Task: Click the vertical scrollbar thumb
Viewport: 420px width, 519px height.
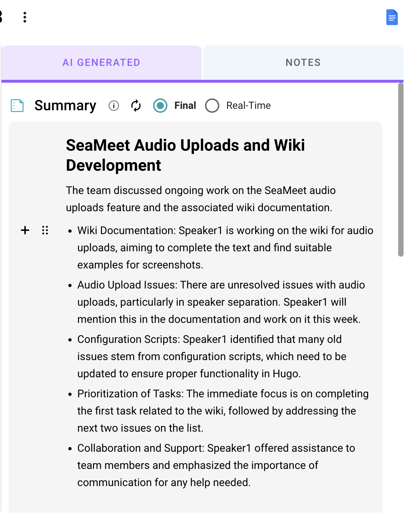Action: click(x=401, y=170)
